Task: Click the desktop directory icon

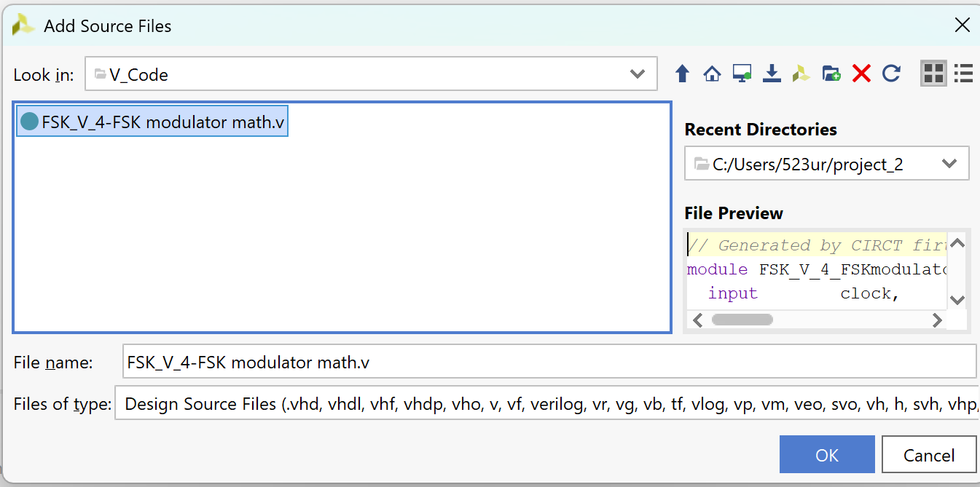Action: coord(742,74)
